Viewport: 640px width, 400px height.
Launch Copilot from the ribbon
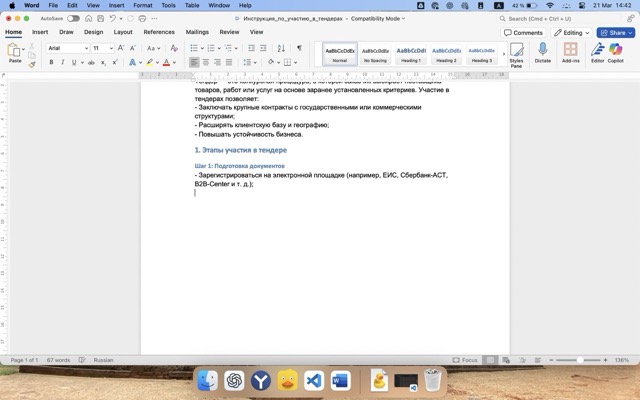[x=615, y=53]
